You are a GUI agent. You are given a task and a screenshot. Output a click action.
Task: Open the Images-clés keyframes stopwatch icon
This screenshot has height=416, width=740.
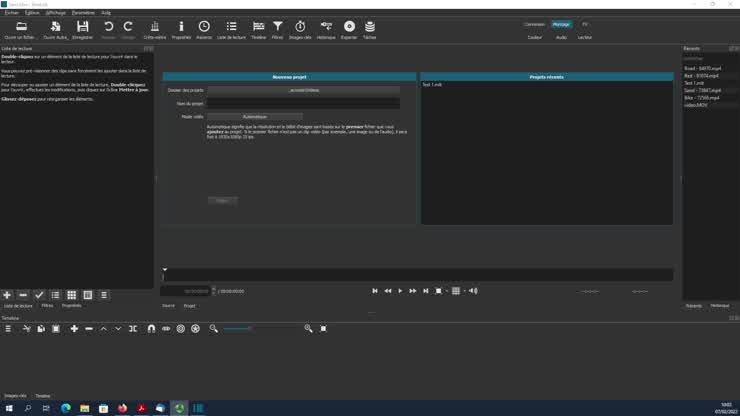click(300, 27)
